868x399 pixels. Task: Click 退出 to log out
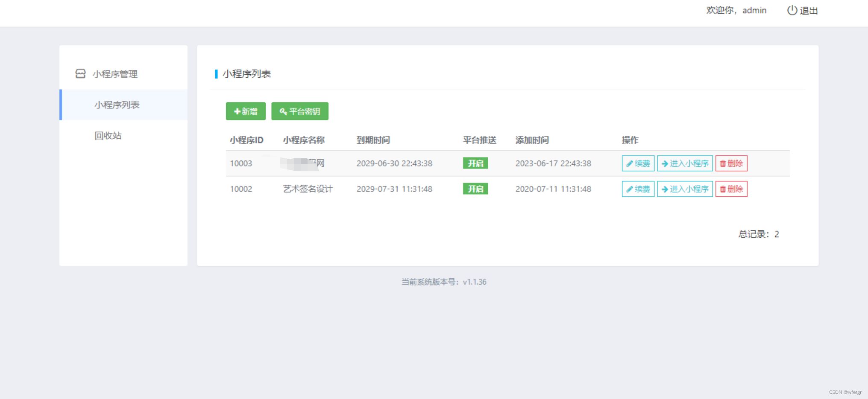tap(809, 11)
